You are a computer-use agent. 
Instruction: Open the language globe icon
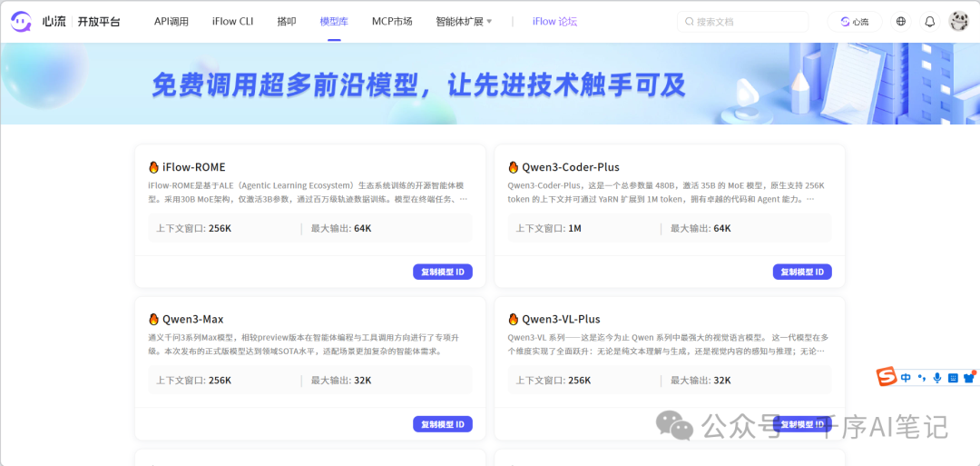pos(901,22)
